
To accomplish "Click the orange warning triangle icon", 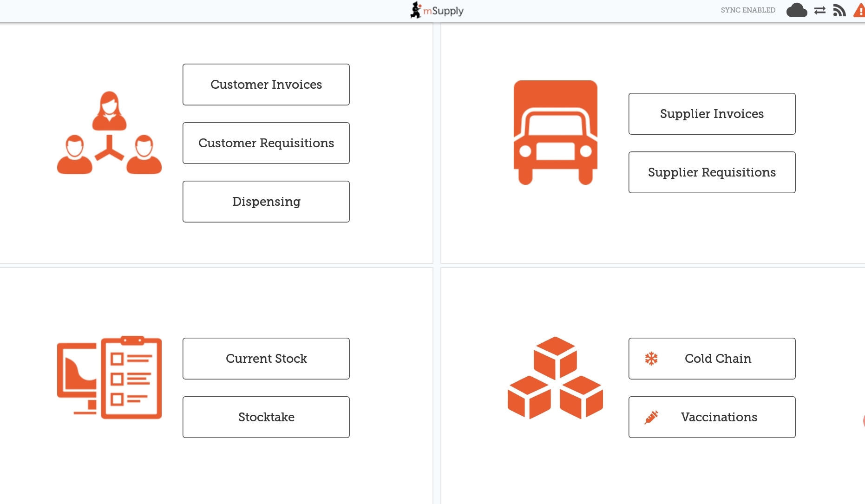I will (859, 10).
